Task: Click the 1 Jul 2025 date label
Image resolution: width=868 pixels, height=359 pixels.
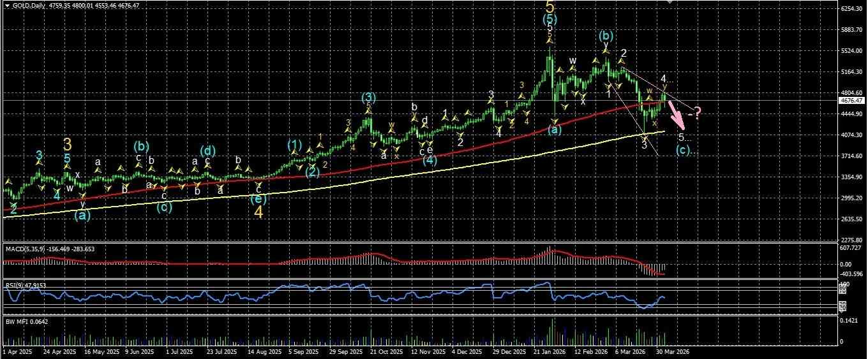Action: point(179,351)
